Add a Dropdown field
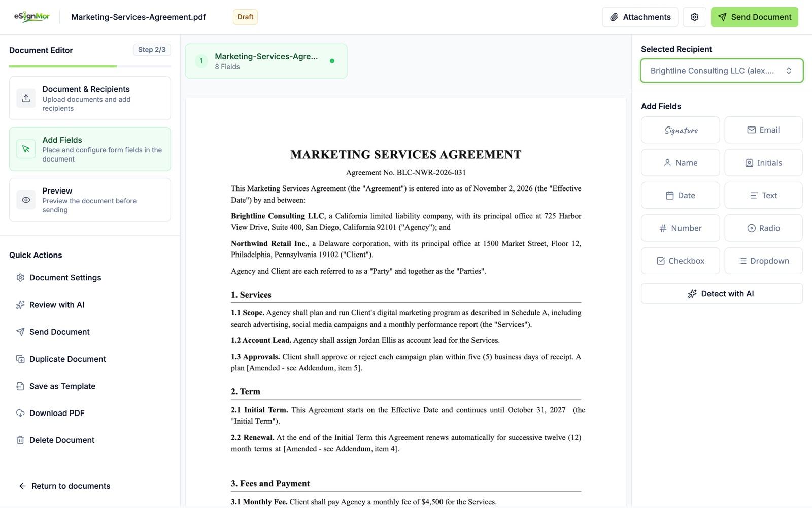The image size is (812, 508). coord(763,261)
